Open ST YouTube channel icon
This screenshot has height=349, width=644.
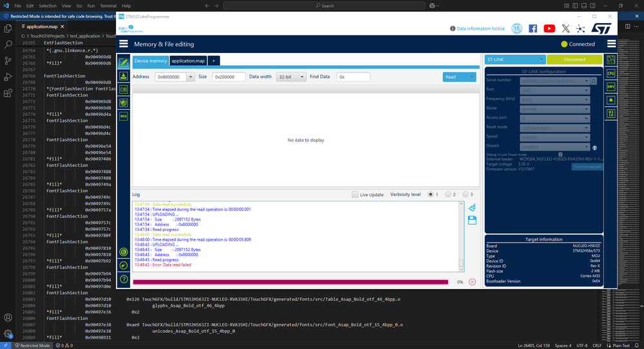tap(549, 28)
